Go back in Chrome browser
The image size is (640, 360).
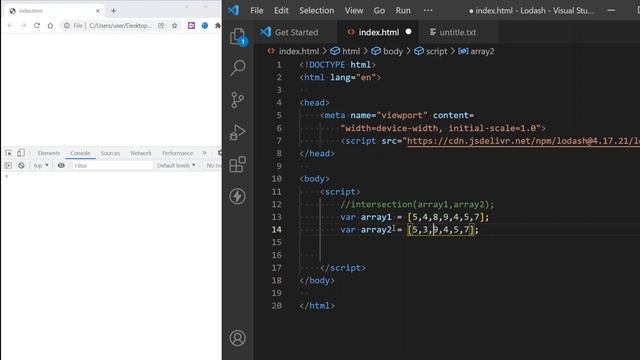click(x=10, y=25)
